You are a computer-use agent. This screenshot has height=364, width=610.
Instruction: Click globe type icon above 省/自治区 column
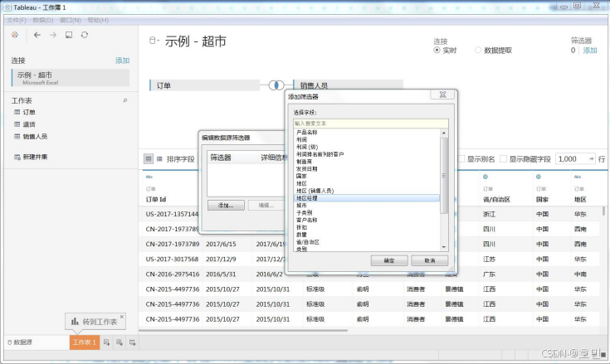coord(486,177)
